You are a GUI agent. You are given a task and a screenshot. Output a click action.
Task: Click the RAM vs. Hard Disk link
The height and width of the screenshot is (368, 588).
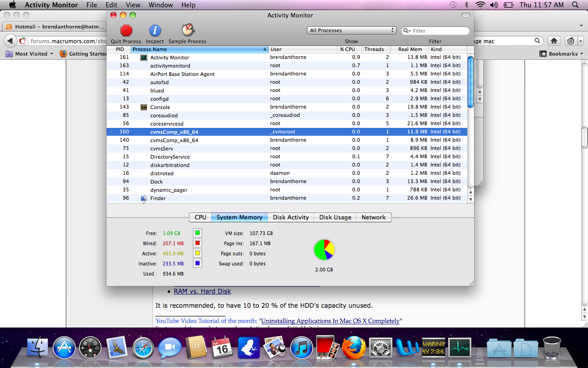click(x=202, y=291)
